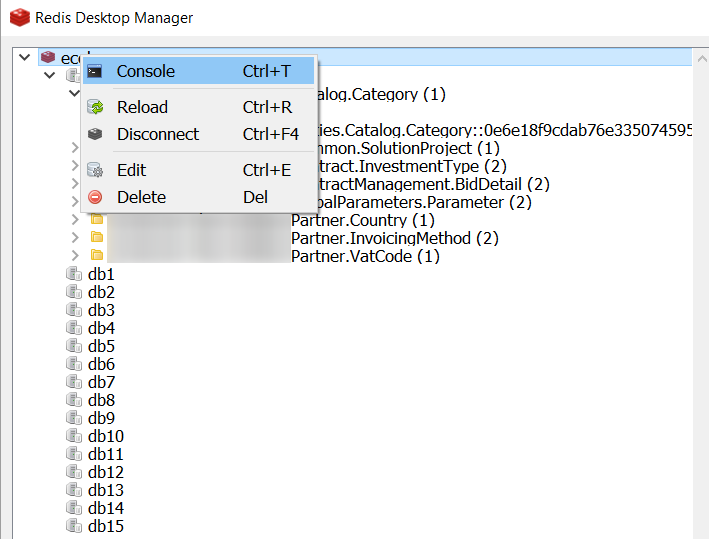Click the Redis Desktop Manager logo icon
Image resolution: width=709 pixels, height=539 pixels.
click(x=19, y=18)
